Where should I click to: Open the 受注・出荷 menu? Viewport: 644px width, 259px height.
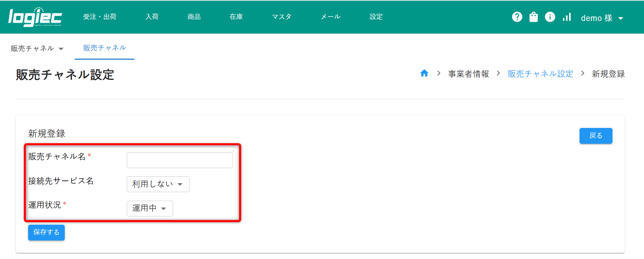click(x=100, y=17)
